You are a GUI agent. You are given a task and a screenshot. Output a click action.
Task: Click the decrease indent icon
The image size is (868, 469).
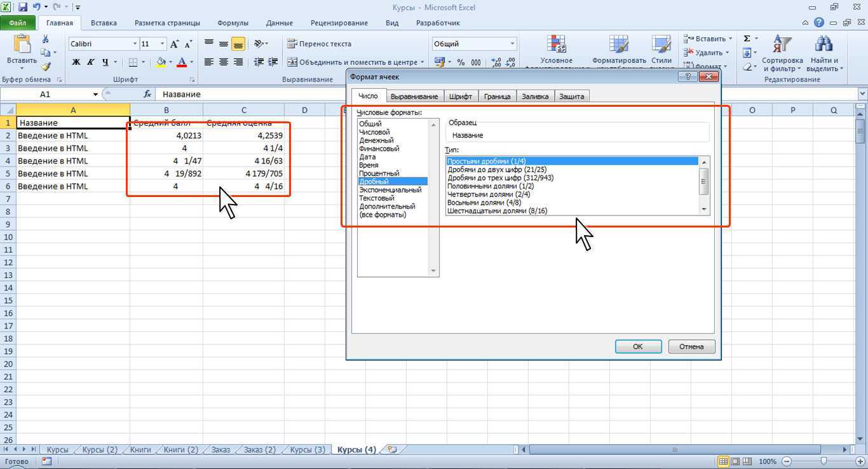tap(259, 62)
